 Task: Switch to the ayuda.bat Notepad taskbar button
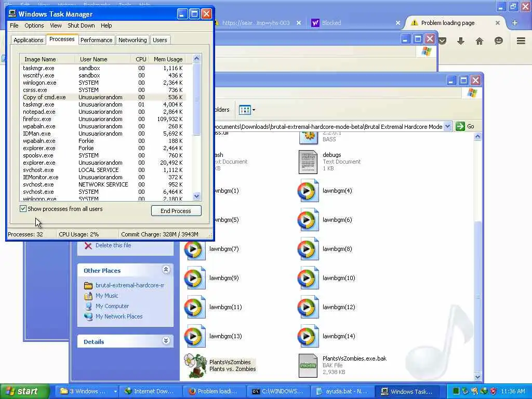click(x=342, y=392)
